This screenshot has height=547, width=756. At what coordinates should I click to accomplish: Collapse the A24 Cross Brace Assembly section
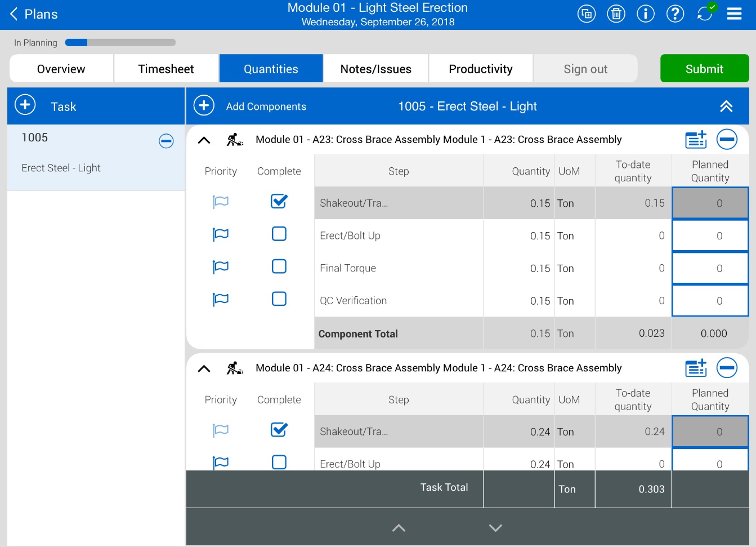pyautogui.click(x=204, y=368)
